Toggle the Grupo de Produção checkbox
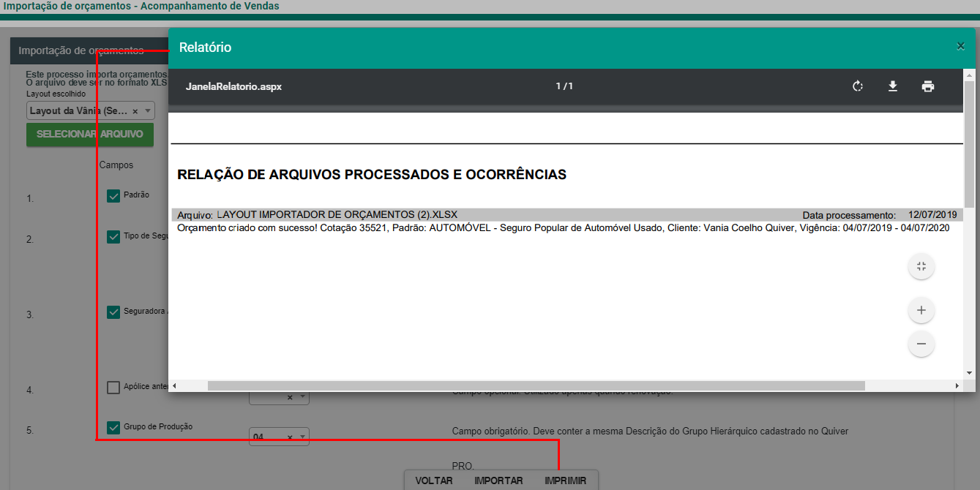Viewport: 980px width, 490px height. 113,428
